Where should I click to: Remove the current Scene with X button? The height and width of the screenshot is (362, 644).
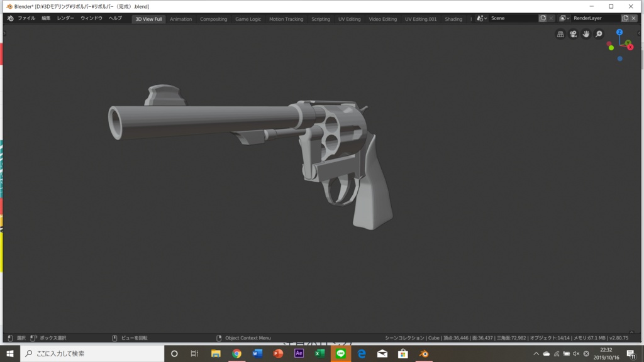pos(551,18)
